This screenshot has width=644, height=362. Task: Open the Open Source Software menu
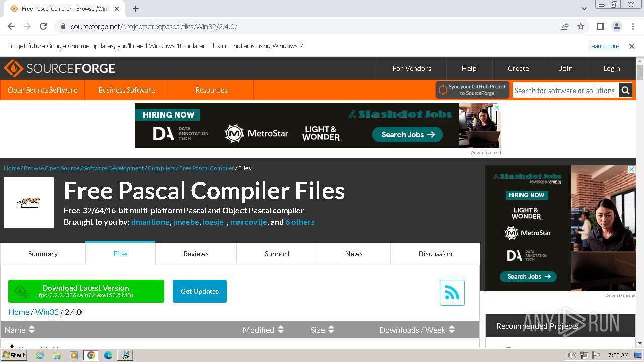coord(43,90)
